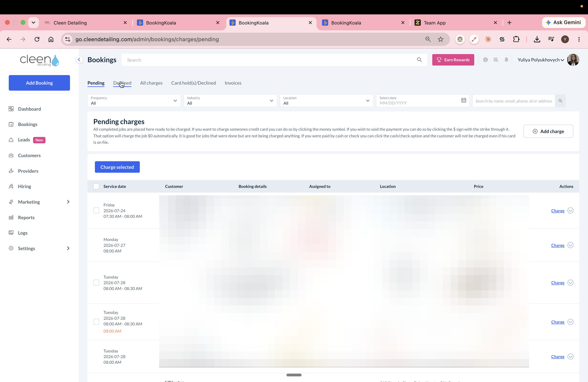Click the browser address bar URL
The height and width of the screenshot is (382, 588).
click(147, 39)
